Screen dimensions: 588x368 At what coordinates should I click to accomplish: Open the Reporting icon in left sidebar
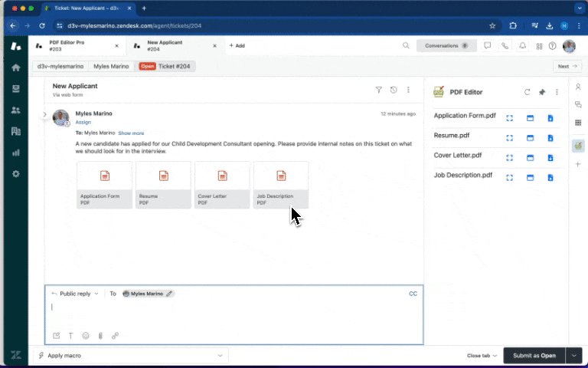pyautogui.click(x=15, y=152)
